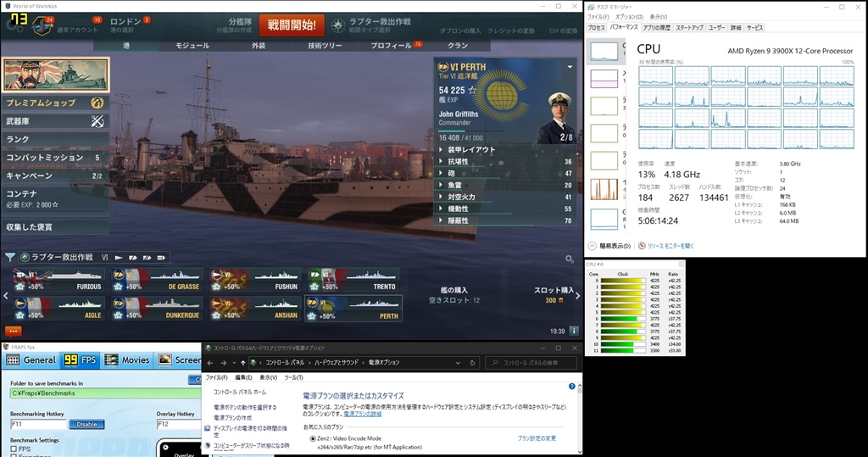Click the info icon beside 19:39

(574, 331)
